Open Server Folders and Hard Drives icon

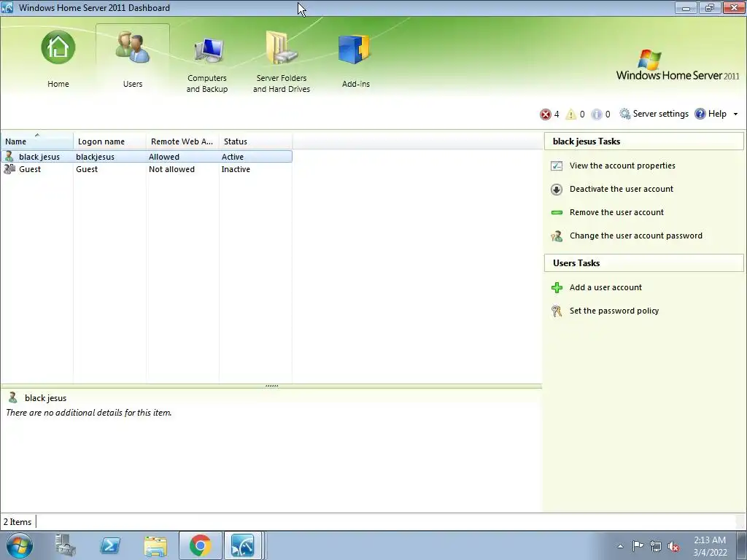tap(282, 47)
